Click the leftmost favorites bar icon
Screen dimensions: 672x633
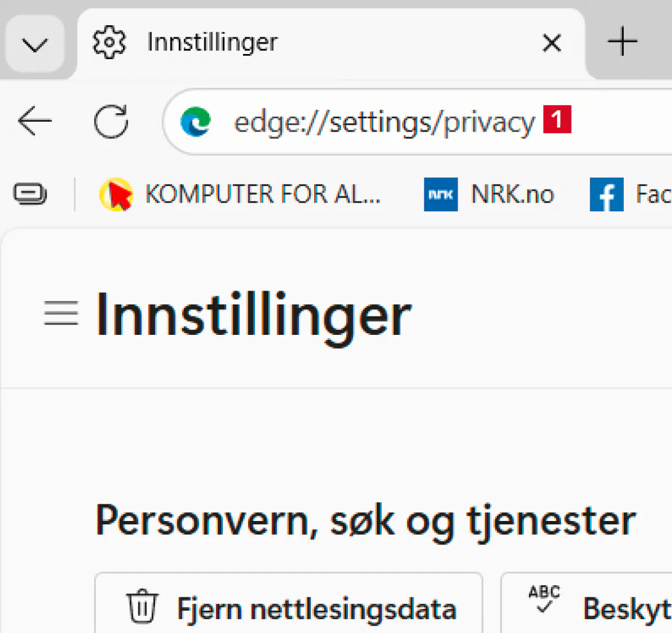[30, 194]
